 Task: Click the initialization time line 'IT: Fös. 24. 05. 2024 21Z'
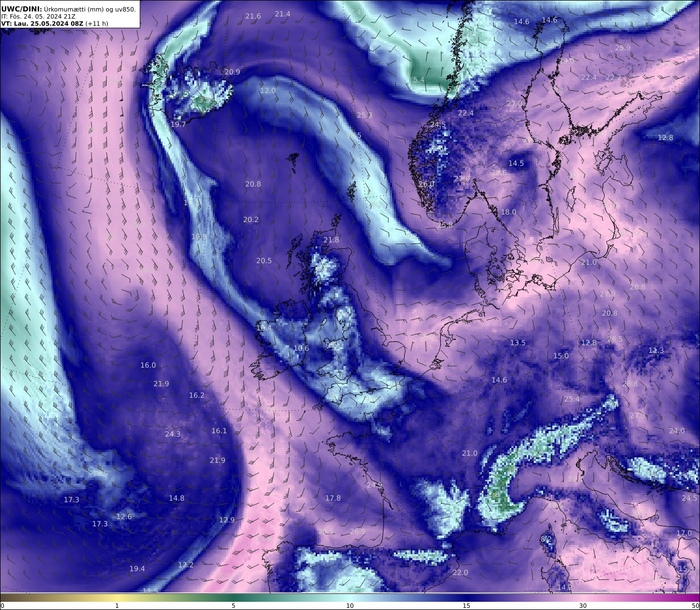(x=38, y=16)
